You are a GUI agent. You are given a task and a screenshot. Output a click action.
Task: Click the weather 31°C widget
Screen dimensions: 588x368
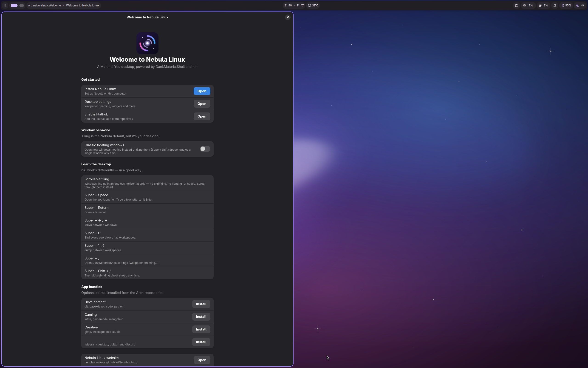313,5
